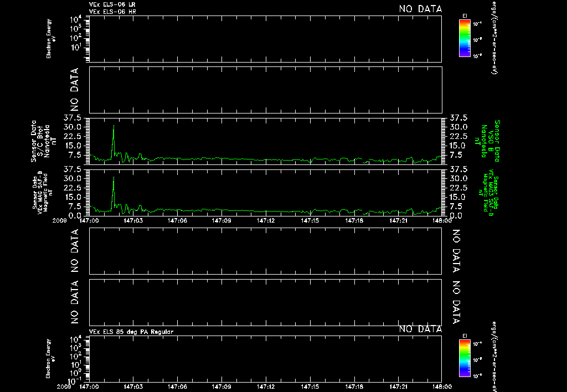Click '147:18' on the middle time axis
The image size is (567, 392).
(x=354, y=220)
